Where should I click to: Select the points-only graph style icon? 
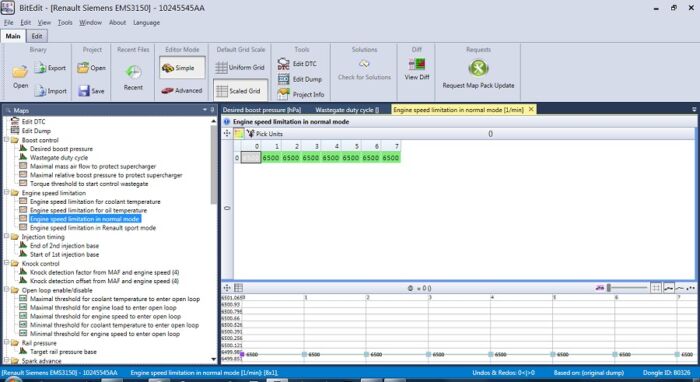click(691, 288)
